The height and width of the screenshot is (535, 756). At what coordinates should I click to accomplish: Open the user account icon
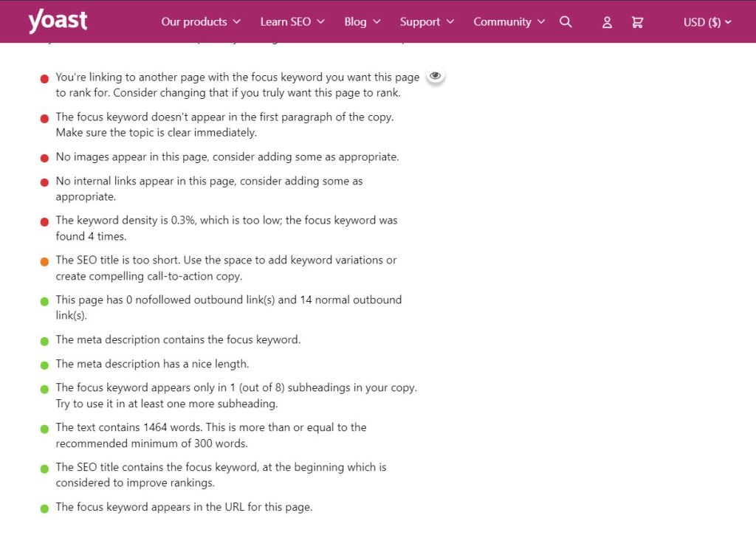[607, 22]
